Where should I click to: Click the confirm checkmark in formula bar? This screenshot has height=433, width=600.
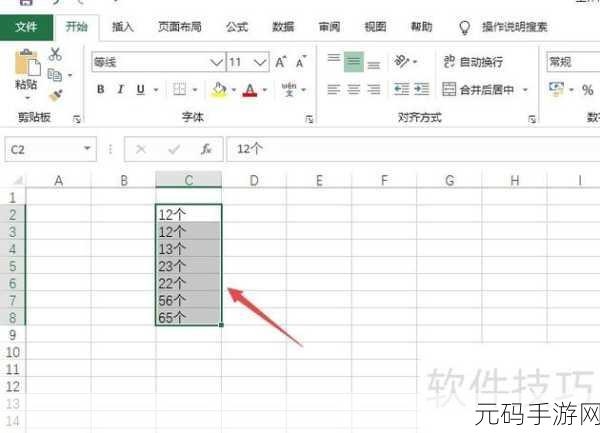pyautogui.click(x=174, y=149)
